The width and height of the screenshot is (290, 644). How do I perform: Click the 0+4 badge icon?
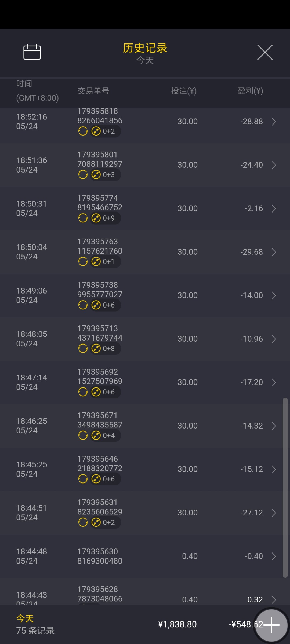pyautogui.click(x=96, y=436)
